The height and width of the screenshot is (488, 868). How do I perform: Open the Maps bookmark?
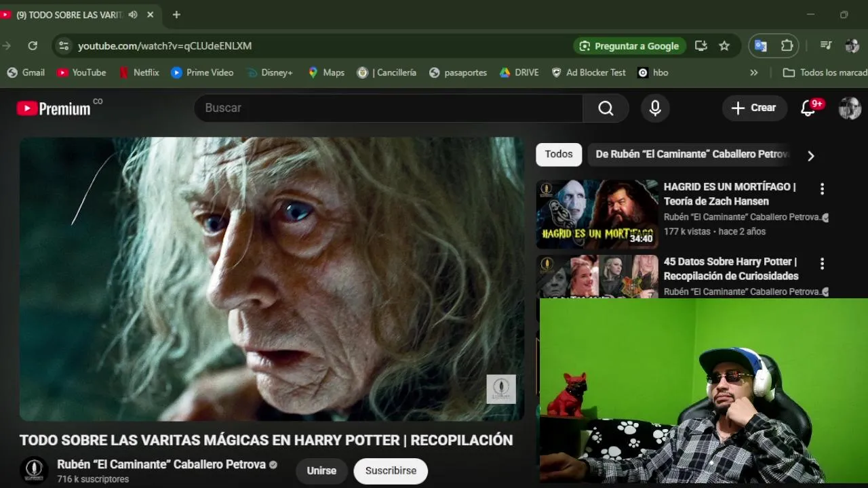tap(326, 73)
